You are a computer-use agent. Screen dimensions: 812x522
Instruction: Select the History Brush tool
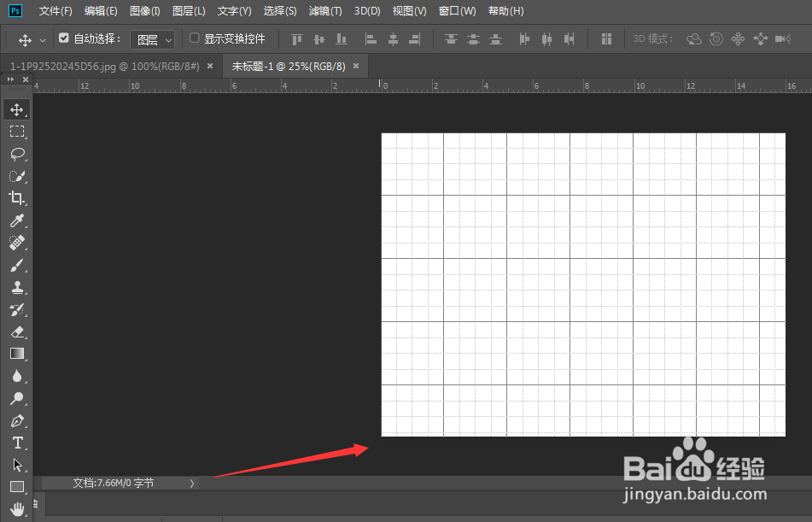tap(16, 309)
